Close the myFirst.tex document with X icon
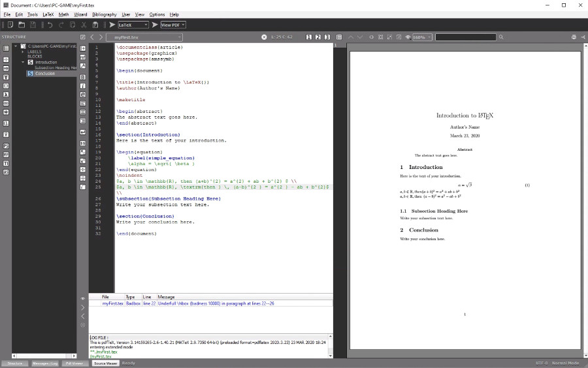The height and width of the screenshot is (368, 588). (264, 37)
